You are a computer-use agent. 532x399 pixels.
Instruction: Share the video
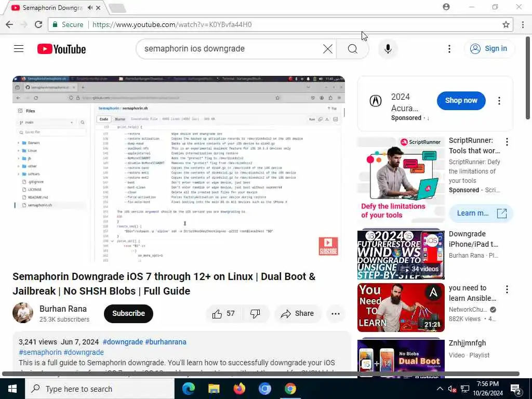tap(297, 314)
